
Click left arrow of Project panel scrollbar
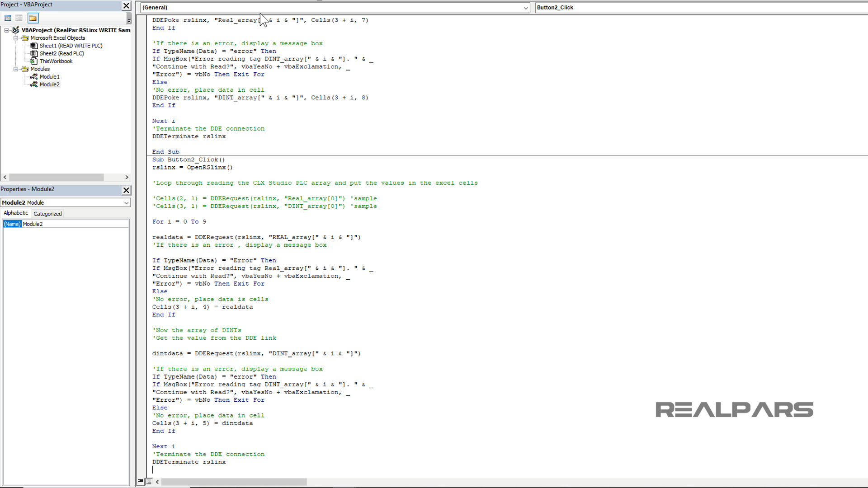pyautogui.click(x=5, y=177)
